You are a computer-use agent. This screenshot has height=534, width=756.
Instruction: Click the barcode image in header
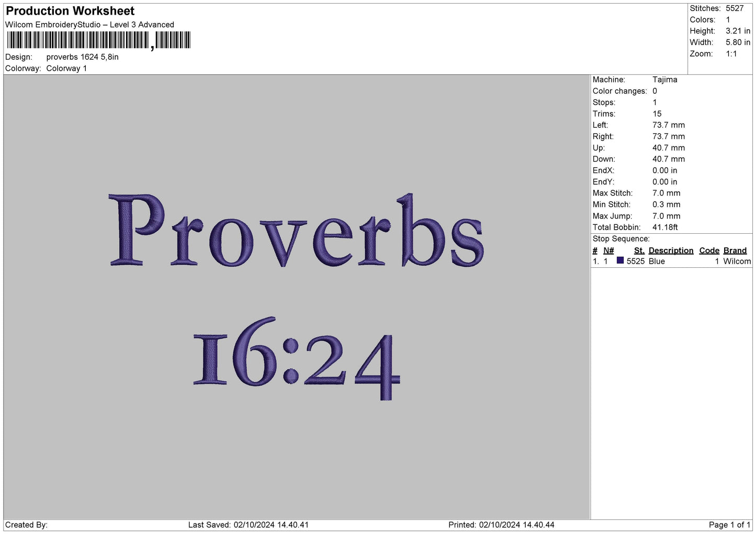(99, 40)
